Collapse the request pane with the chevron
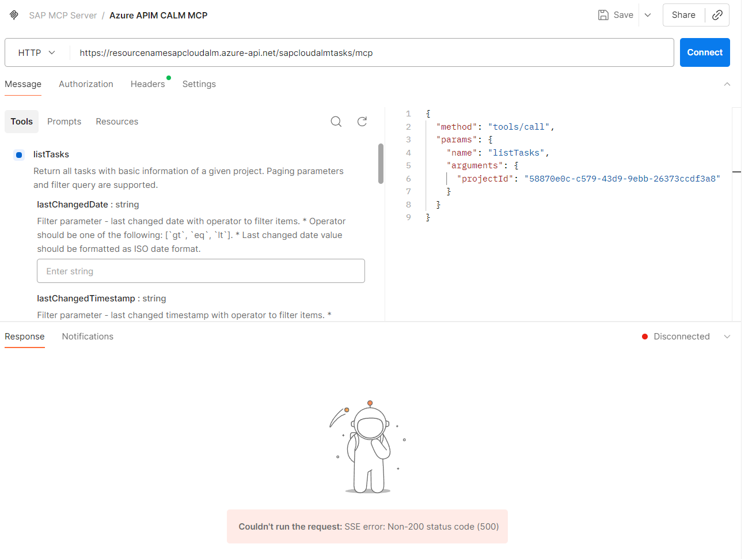This screenshot has height=559, width=756. pos(727,84)
